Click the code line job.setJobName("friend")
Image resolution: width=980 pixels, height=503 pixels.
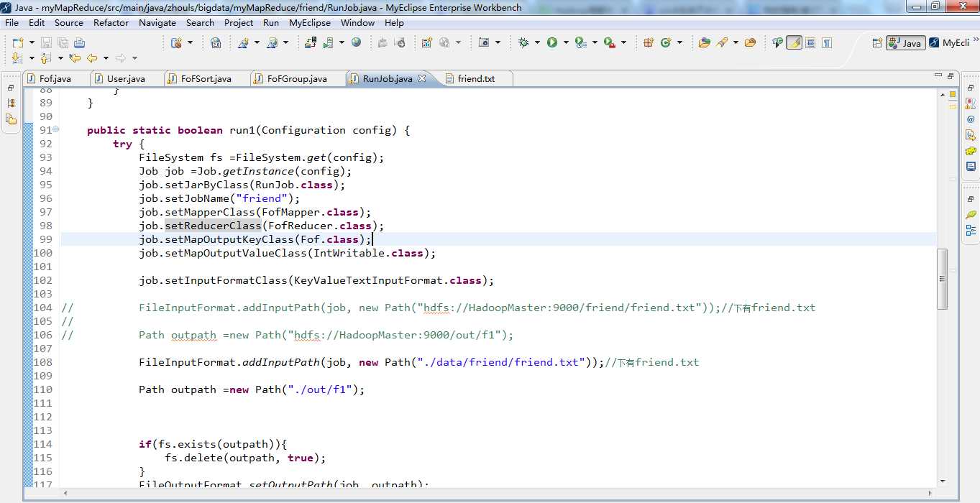219,198
